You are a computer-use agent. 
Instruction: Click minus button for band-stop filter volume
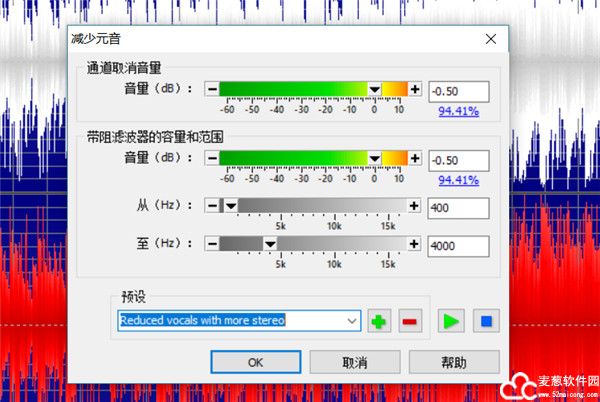pos(212,158)
